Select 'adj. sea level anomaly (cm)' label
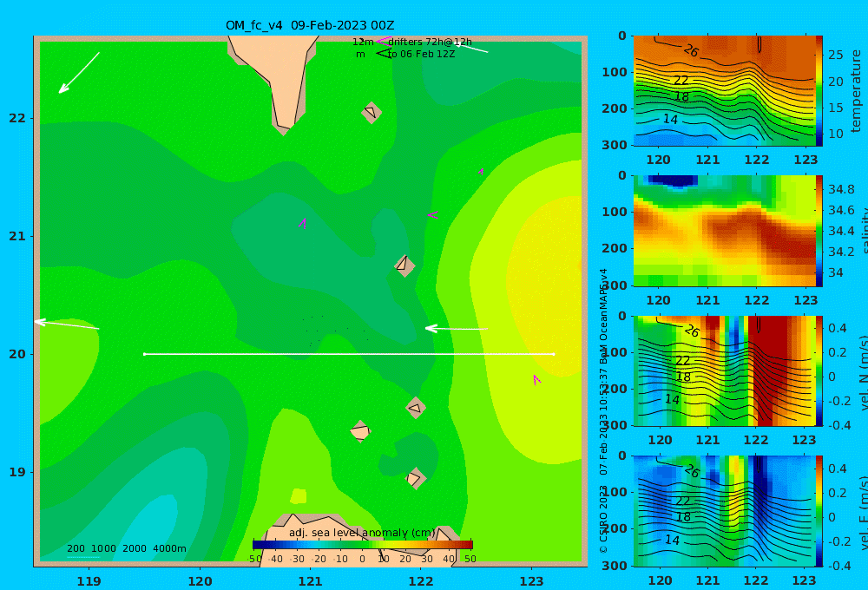The image size is (868, 590). click(363, 533)
